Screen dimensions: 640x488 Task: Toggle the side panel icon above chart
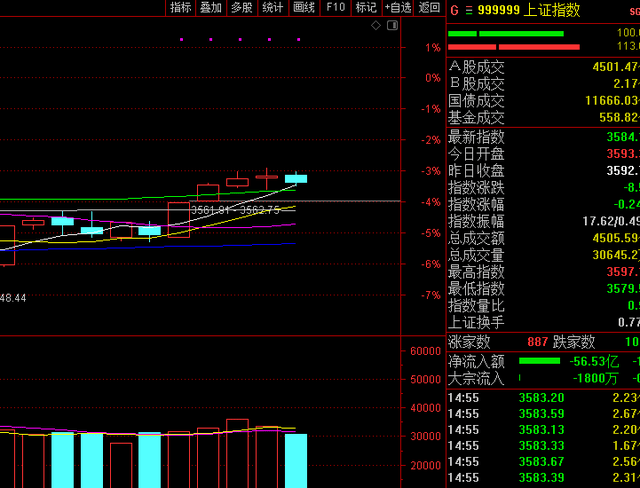click(392, 26)
